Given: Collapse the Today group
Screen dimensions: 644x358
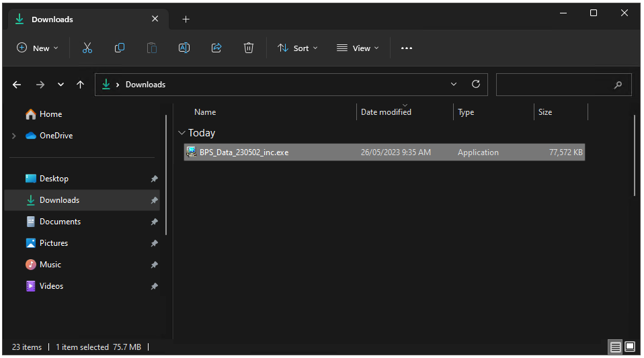Looking at the screenshot, I should (182, 133).
